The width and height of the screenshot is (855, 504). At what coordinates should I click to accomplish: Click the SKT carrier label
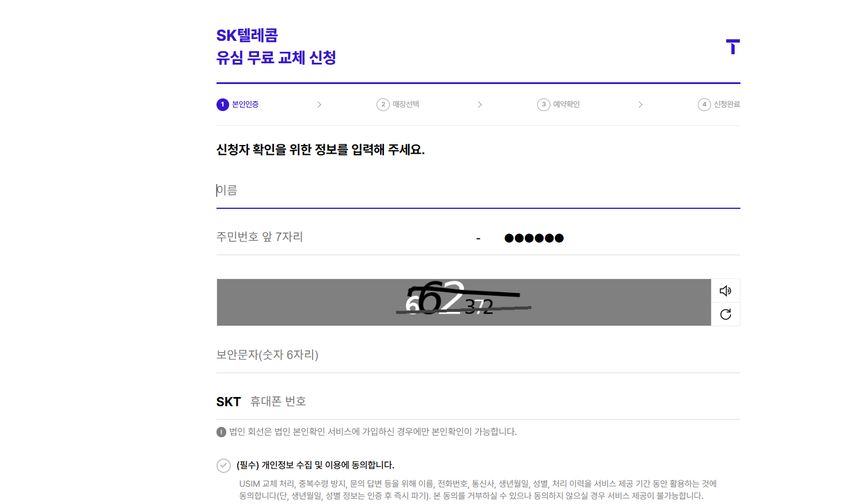(x=229, y=402)
